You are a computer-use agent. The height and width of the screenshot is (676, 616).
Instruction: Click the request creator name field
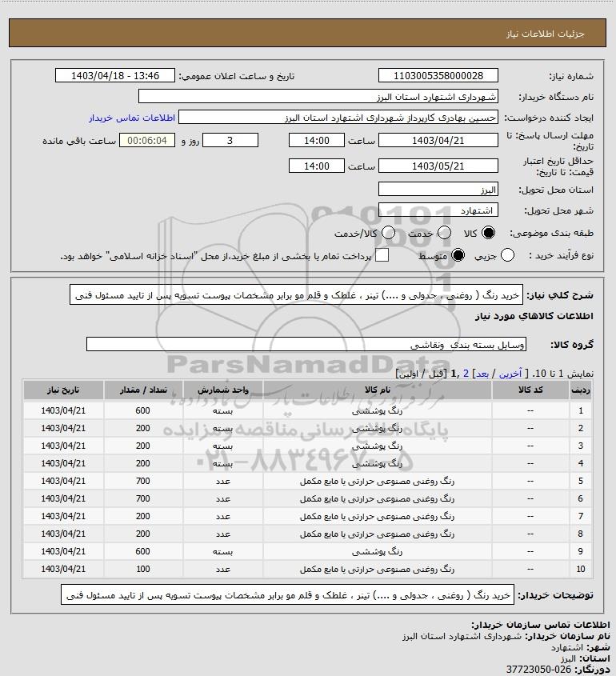click(x=338, y=118)
